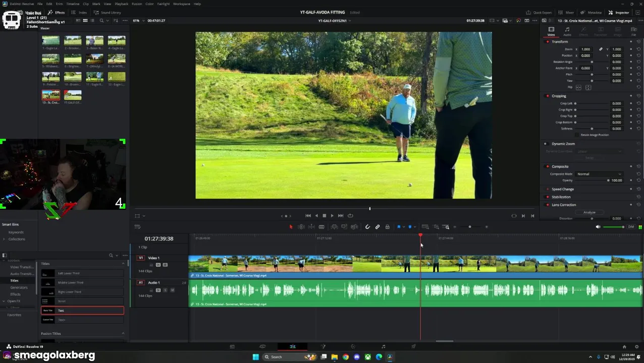Viewport: 644px width, 363px height.
Task: Switch to Inspector Audio tab
Action: [567, 32]
